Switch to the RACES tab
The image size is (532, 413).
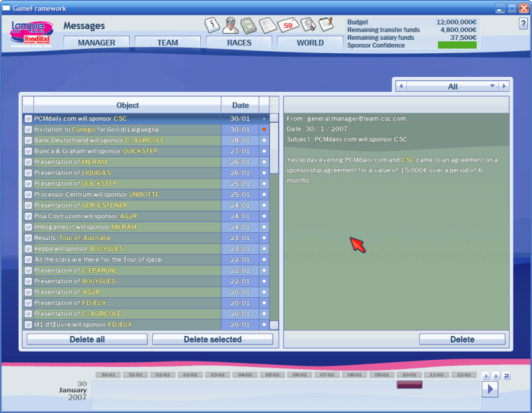(239, 43)
